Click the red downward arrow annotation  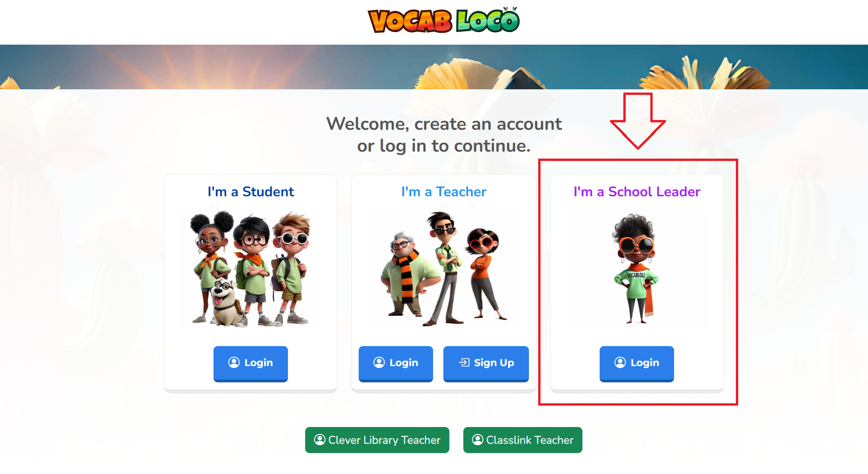[638, 121]
